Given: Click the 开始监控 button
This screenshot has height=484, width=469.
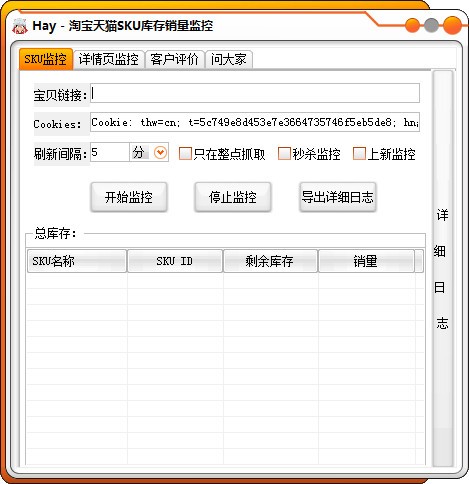Looking at the screenshot, I should [129, 197].
